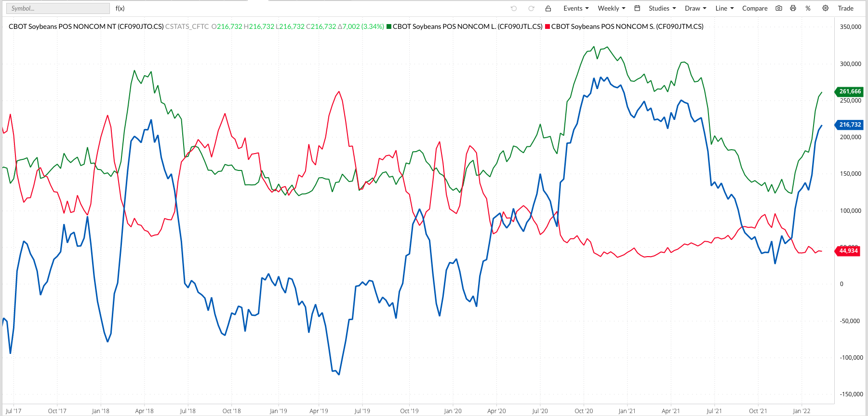Toggle the percent scale button
Screen dimensions: 868x416
pos(808,8)
